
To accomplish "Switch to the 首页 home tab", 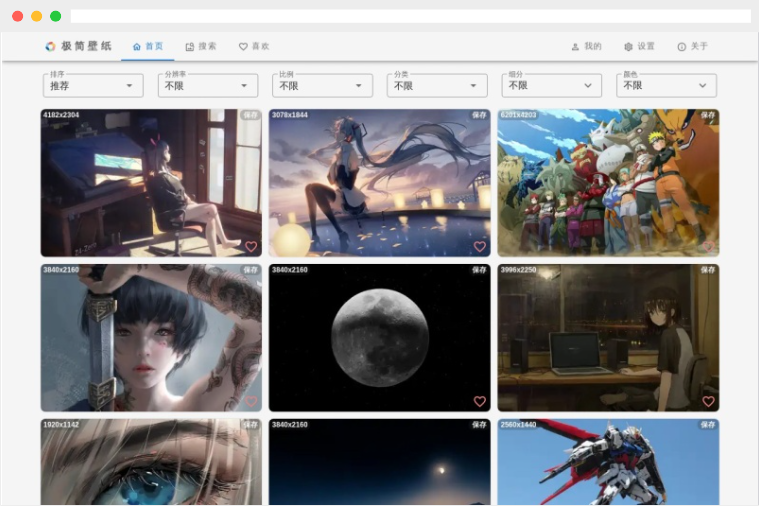I will click(x=148, y=46).
